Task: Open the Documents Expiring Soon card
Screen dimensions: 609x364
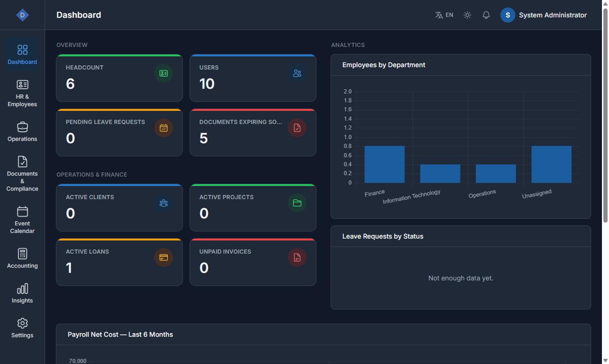Action: click(x=253, y=132)
